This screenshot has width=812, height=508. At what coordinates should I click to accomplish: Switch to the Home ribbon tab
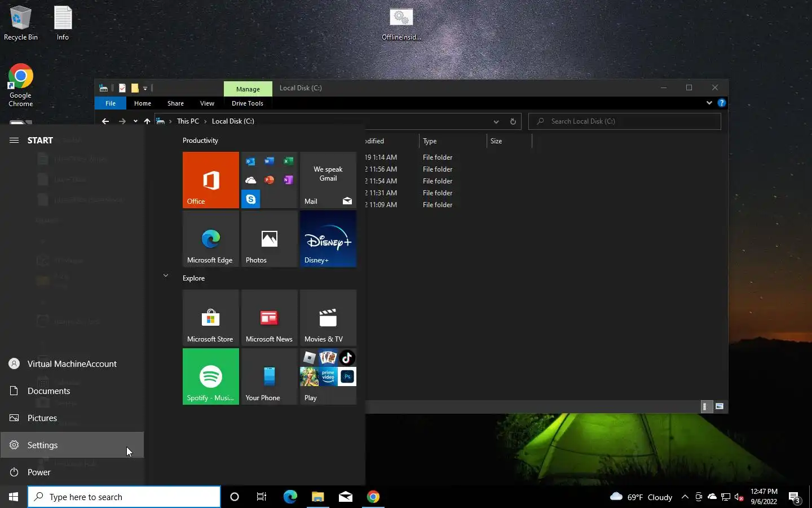click(143, 103)
